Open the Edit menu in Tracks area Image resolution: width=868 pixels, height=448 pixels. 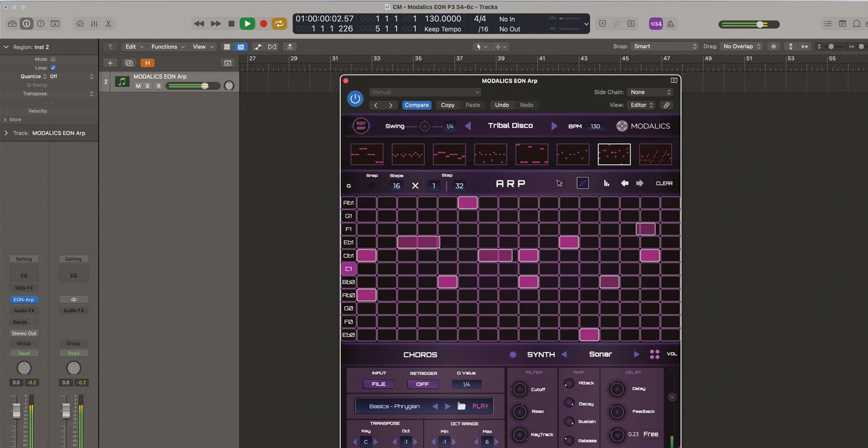[x=134, y=47]
